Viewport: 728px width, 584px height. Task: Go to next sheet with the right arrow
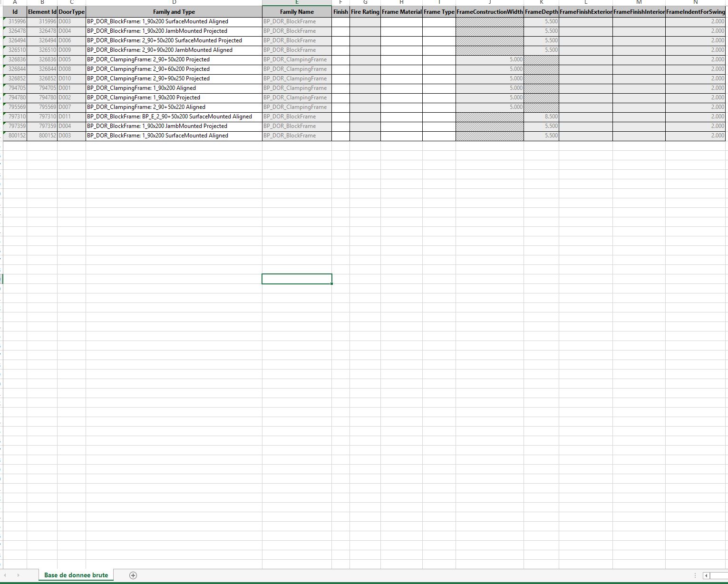pos(18,575)
